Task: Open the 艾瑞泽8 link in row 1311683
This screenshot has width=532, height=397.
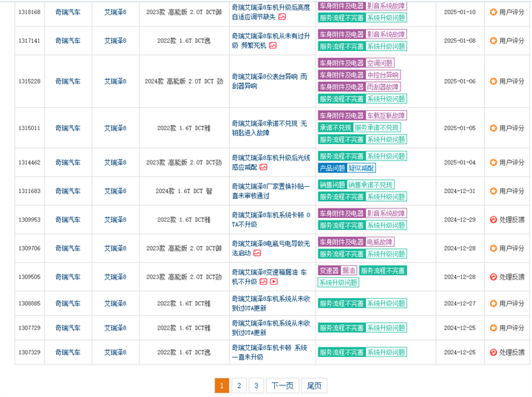Action: (x=115, y=191)
